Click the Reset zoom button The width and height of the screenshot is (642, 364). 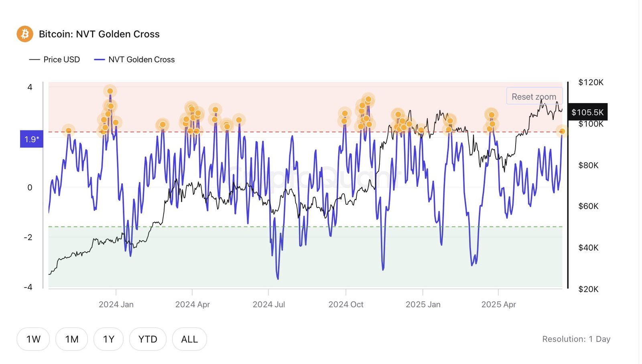tap(534, 96)
